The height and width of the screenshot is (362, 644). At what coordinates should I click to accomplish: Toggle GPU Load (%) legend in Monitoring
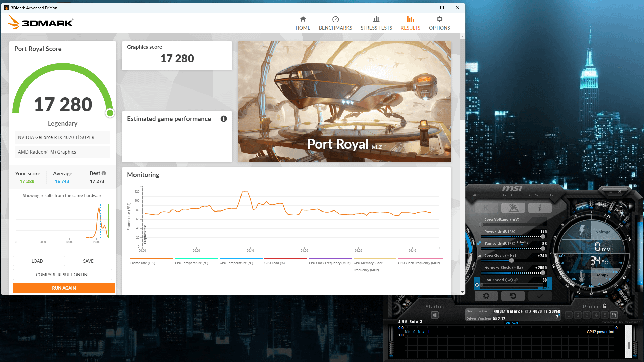click(x=285, y=261)
